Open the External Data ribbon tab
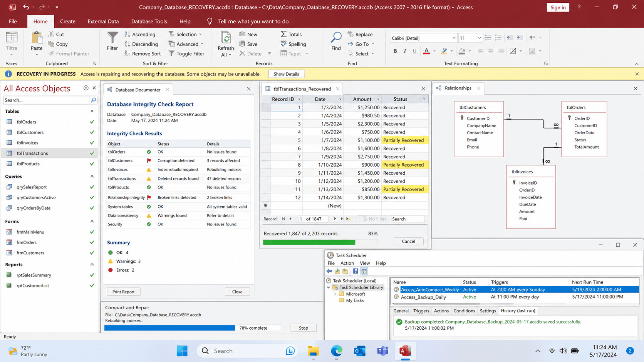The image size is (644, 362). (x=103, y=21)
